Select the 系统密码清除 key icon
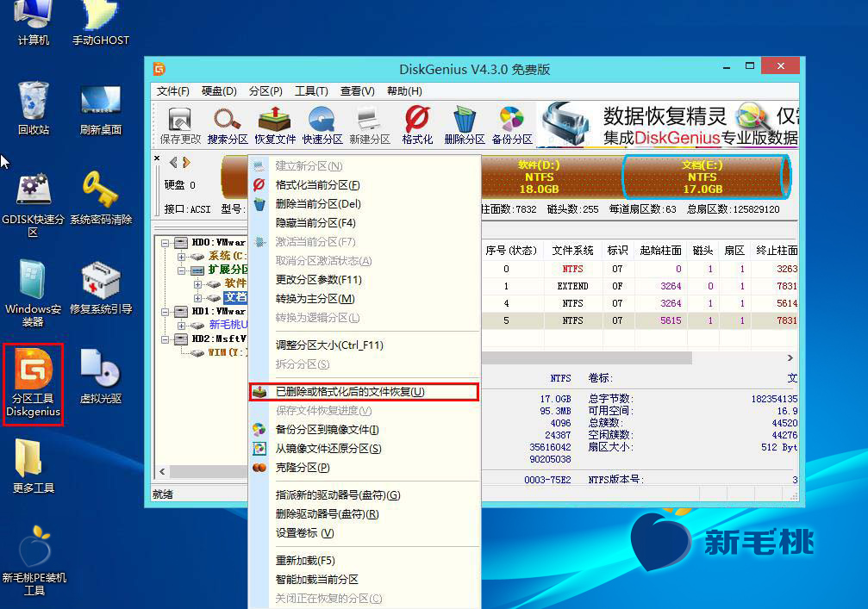The image size is (868, 609). coord(101,198)
